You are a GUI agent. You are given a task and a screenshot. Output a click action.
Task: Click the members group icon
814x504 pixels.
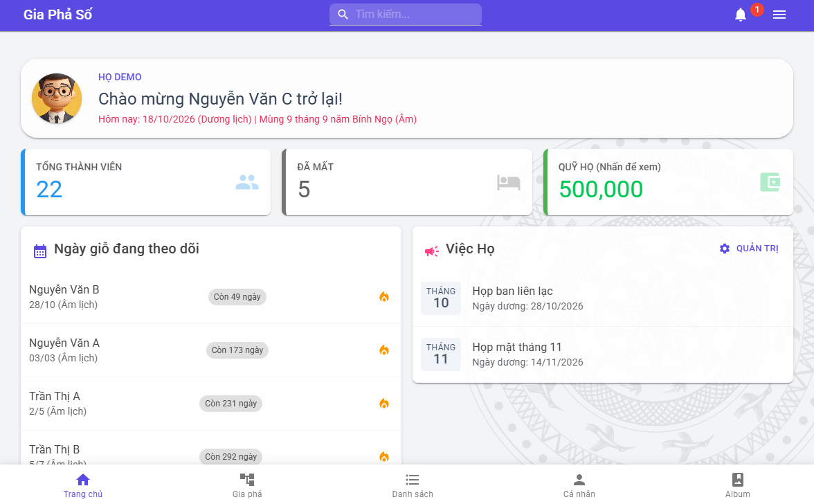pos(247,182)
